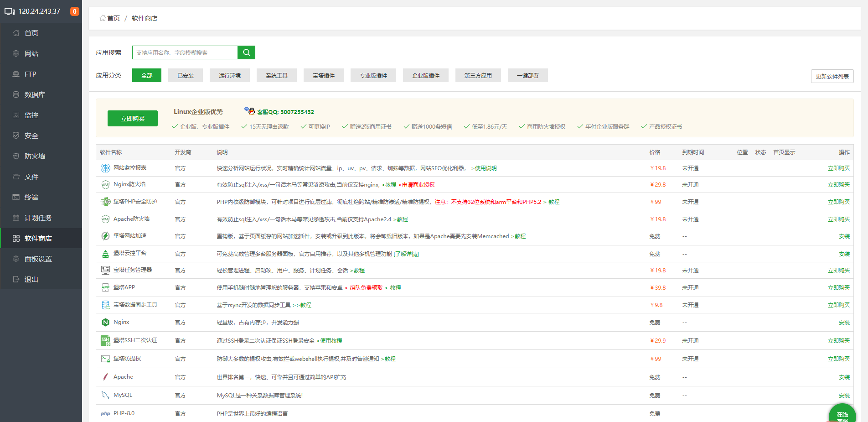Click the Nginx防火墙 WAF icon
The width and height of the screenshot is (868, 422).
[x=105, y=184]
